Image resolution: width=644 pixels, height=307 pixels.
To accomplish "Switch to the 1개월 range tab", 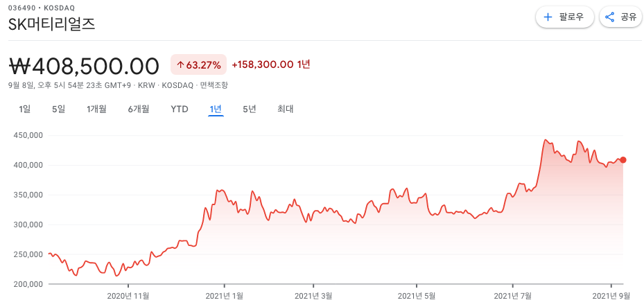I will click(x=96, y=109).
